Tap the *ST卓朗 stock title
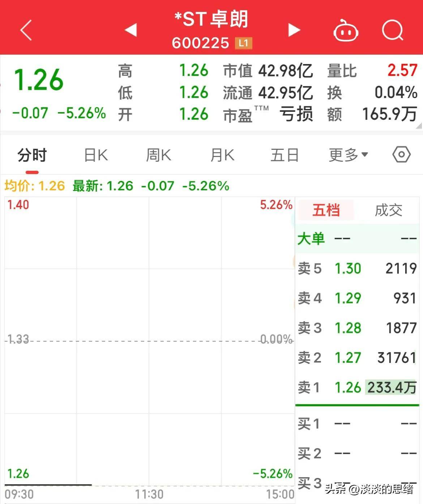The height and width of the screenshot is (504, 423). click(211, 19)
